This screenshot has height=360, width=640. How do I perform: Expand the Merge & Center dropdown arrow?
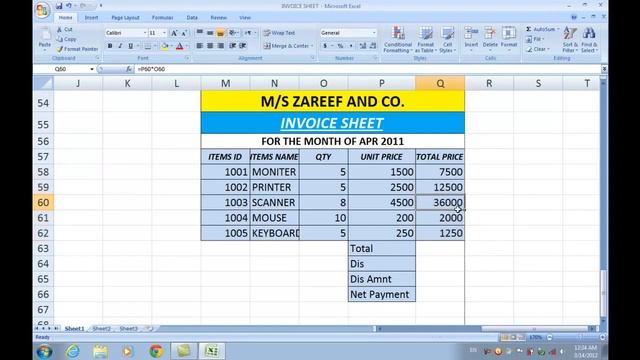tap(312, 46)
